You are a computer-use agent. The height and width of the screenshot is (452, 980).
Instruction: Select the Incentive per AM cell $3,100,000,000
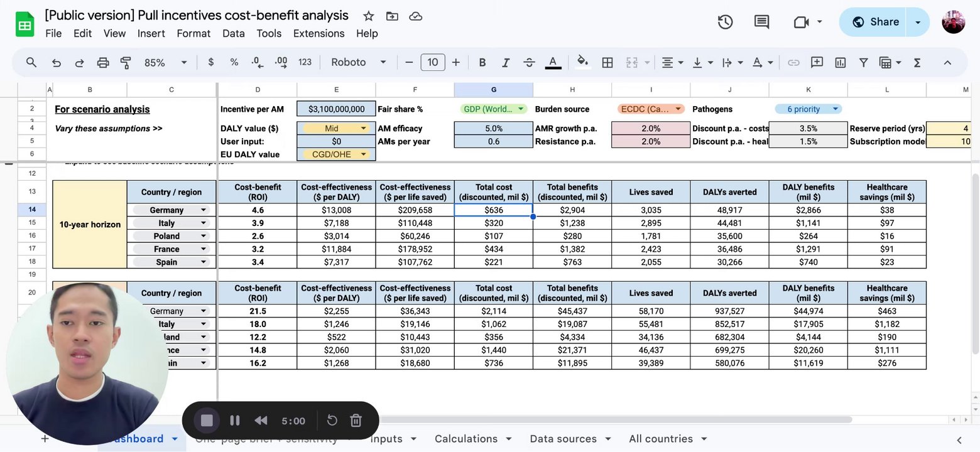pyautogui.click(x=336, y=109)
